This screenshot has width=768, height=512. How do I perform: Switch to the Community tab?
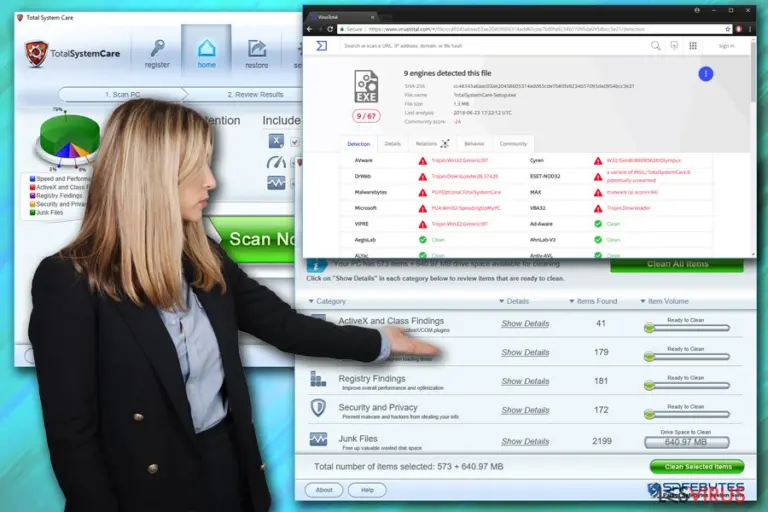[513, 144]
